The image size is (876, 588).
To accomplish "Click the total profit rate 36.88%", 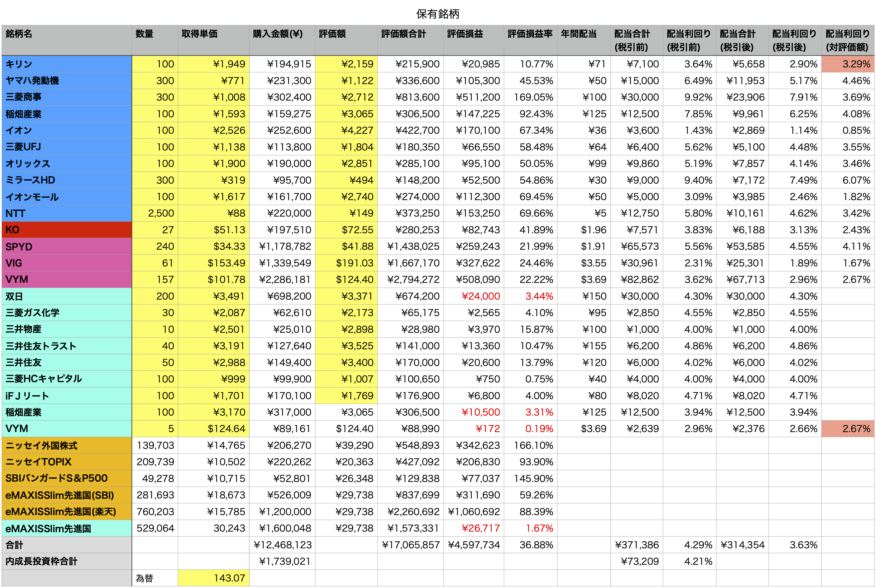I will 530,544.
